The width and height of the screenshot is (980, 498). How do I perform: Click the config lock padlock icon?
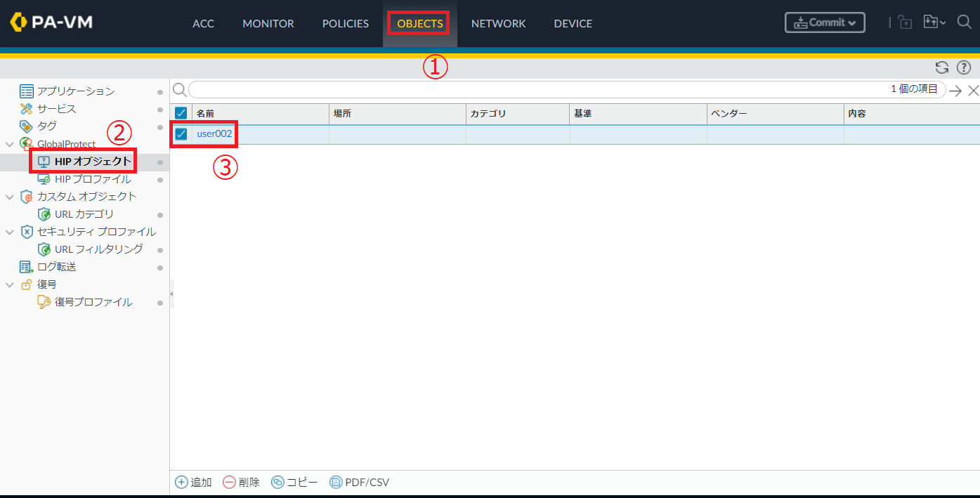click(905, 22)
